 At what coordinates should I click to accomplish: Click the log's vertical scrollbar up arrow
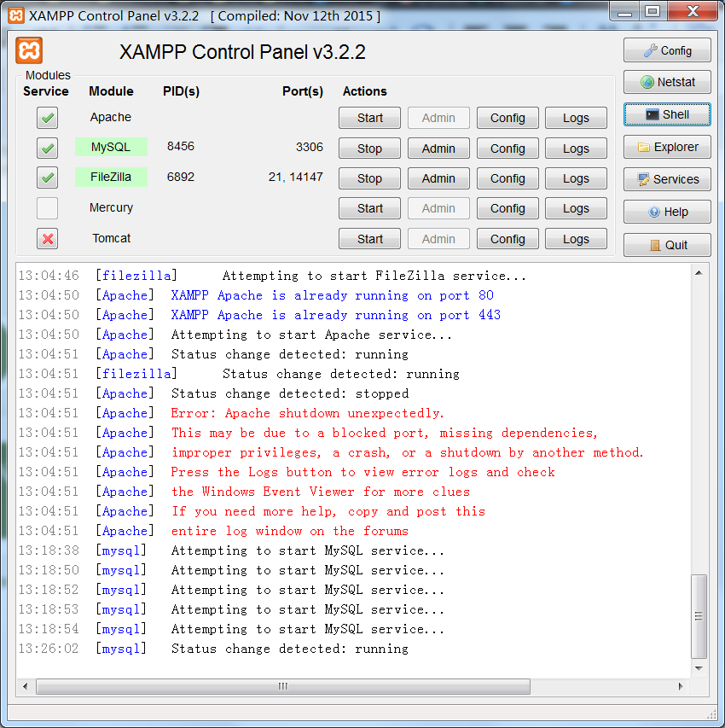[699, 273]
